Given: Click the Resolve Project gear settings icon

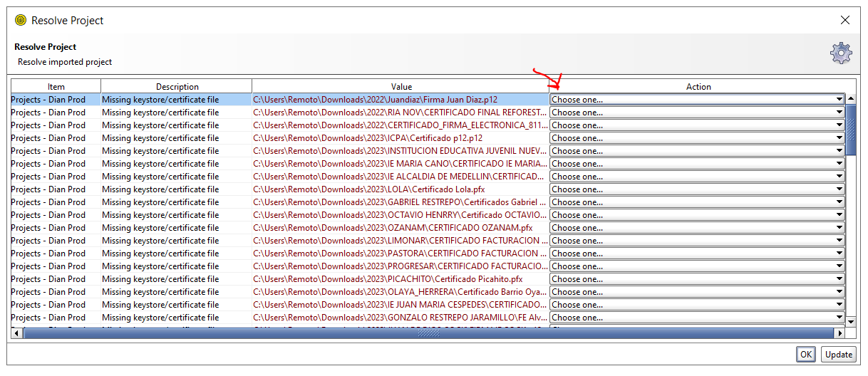Looking at the screenshot, I should point(841,53).
